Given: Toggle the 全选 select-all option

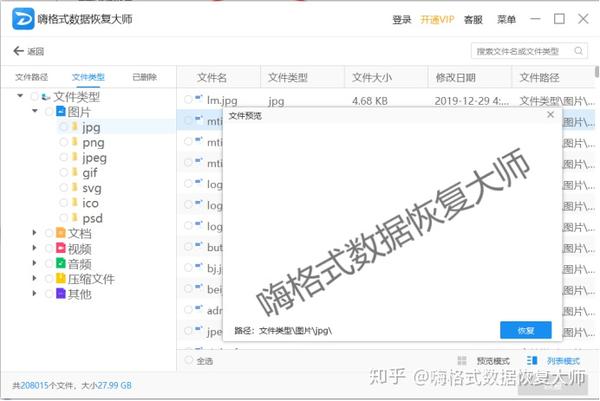Looking at the screenshot, I should 188,360.
